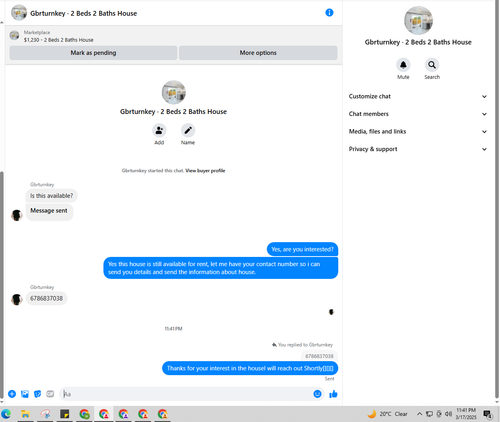The height and width of the screenshot is (422, 500).
Task: Click the weather widget showing 20°C Clear
Action: click(x=387, y=414)
